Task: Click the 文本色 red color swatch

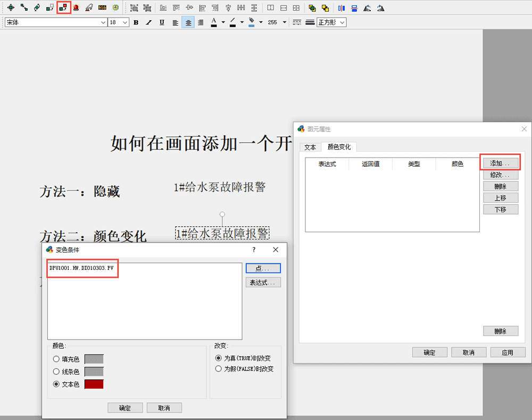Action: click(94, 384)
